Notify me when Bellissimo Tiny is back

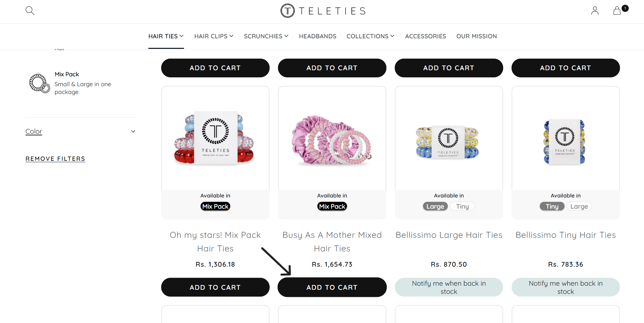pyautogui.click(x=566, y=287)
